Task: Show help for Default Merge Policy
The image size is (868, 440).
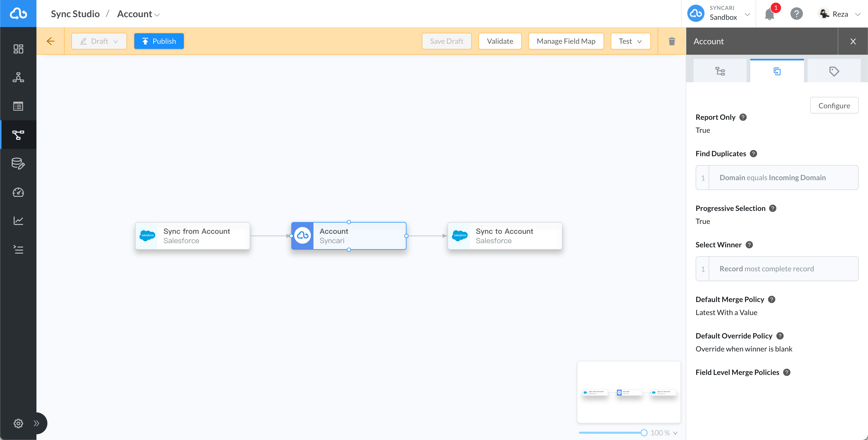Action: (x=772, y=299)
